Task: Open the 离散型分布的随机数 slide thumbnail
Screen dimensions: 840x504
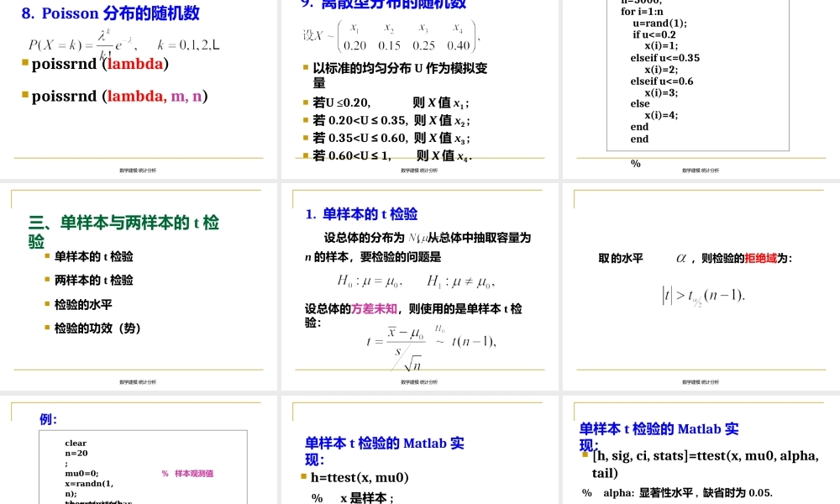Action: pyautogui.click(x=419, y=88)
